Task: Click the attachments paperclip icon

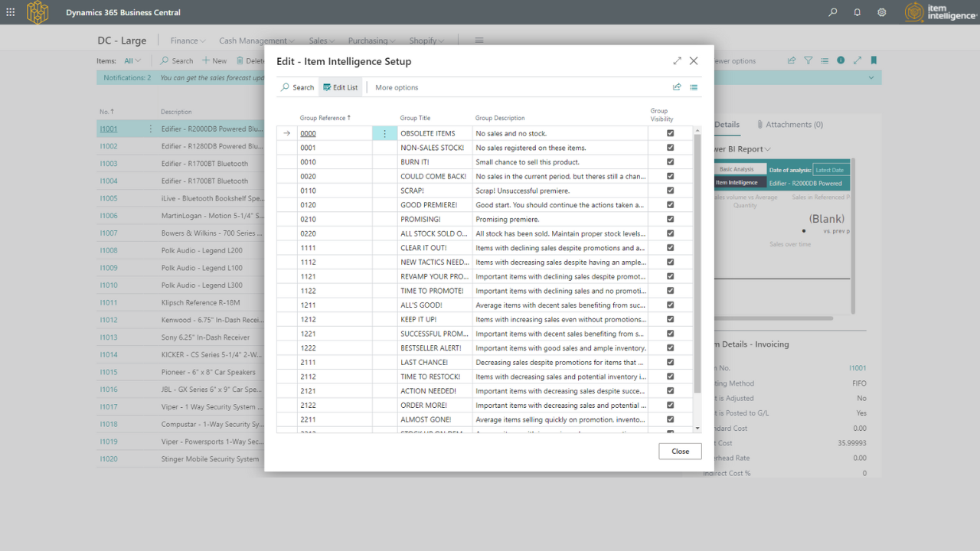Action: click(x=759, y=125)
